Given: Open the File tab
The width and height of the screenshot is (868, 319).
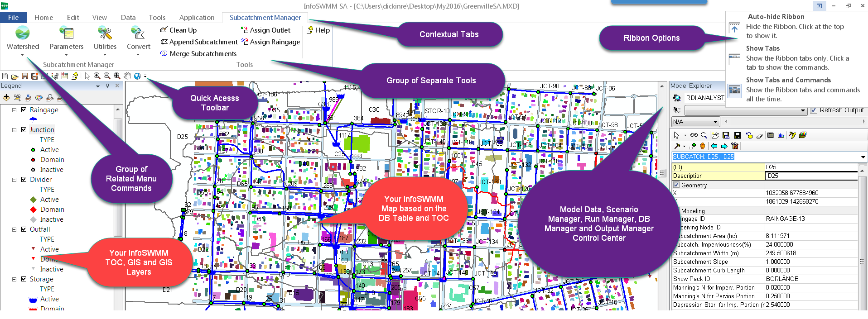Looking at the screenshot, I should pyautogui.click(x=14, y=17).
